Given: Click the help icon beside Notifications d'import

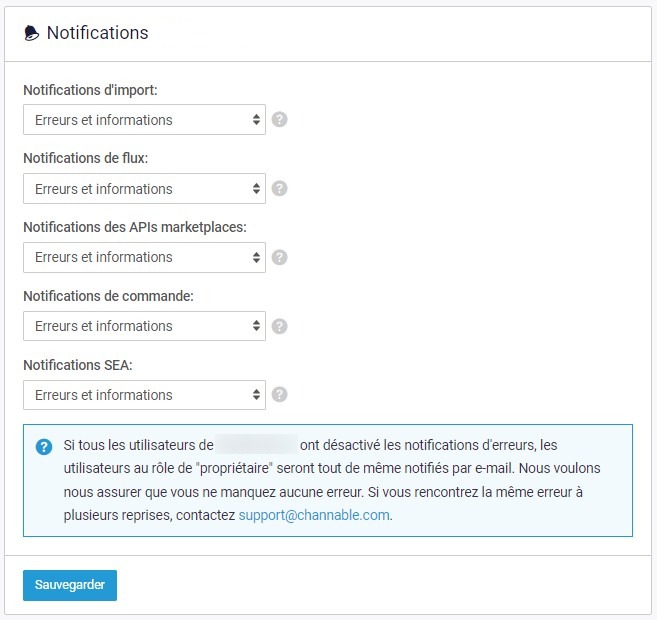Looking at the screenshot, I should pyautogui.click(x=279, y=119).
